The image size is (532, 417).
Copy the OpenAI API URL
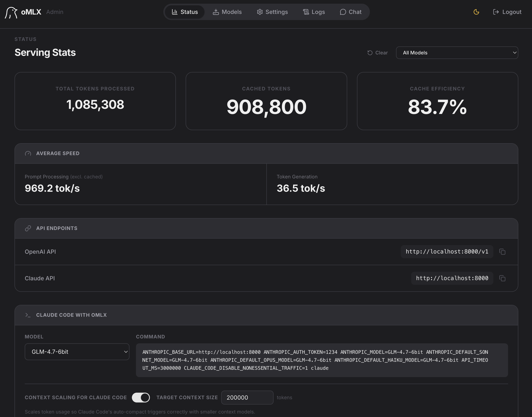[x=502, y=252]
